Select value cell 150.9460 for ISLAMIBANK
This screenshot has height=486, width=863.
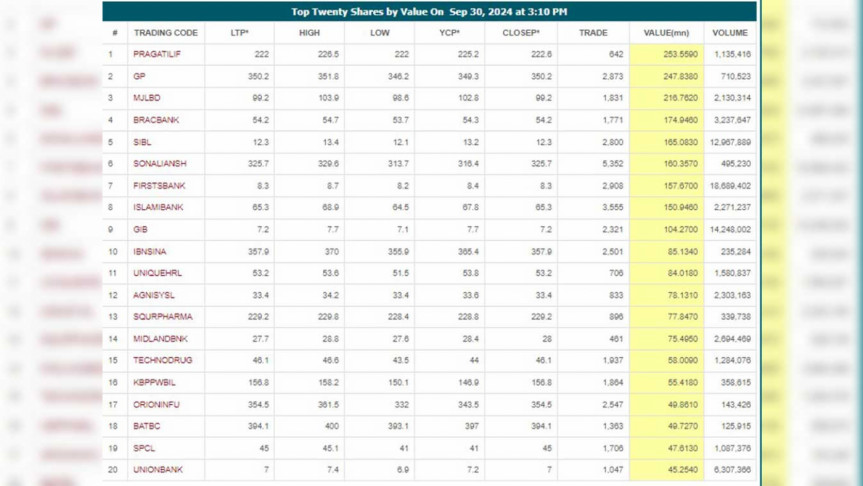coord(680,207)
